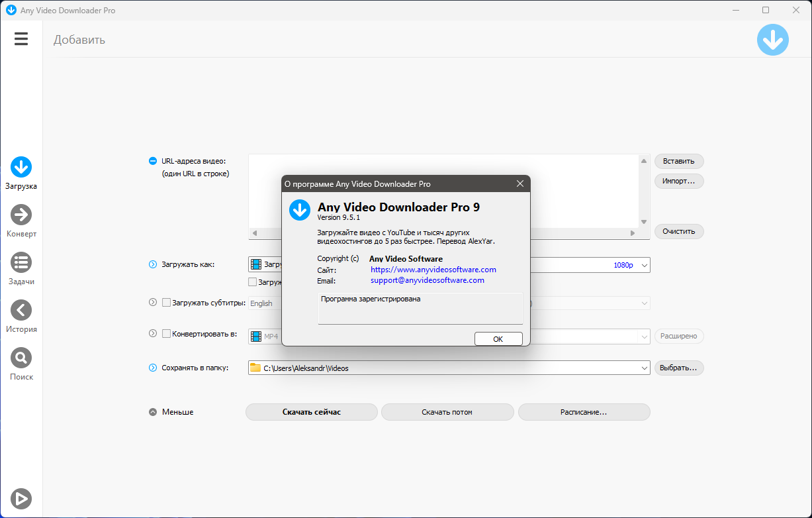Enable the Загружать субтитры checkbox

pos(167,303)
